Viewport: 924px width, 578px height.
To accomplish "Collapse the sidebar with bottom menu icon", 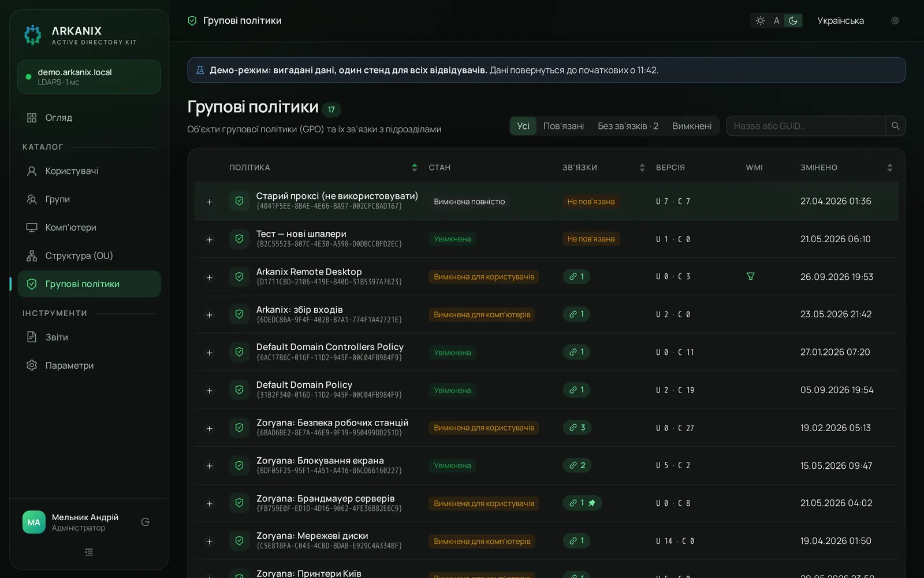I will [x=89, y=553].
